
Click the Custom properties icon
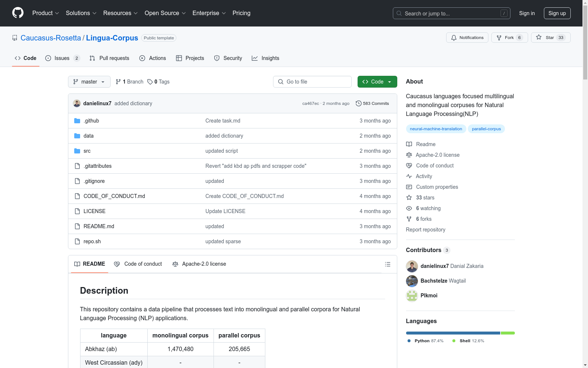click(x=409, y=187)
